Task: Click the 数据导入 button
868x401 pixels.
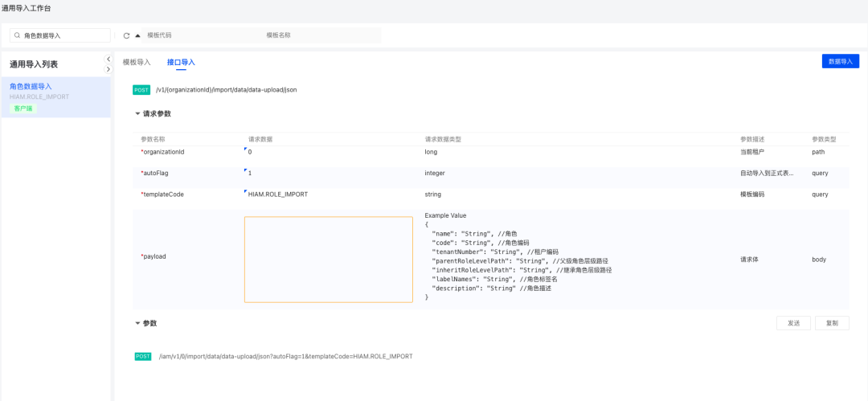Action: (x=840, y=61)
